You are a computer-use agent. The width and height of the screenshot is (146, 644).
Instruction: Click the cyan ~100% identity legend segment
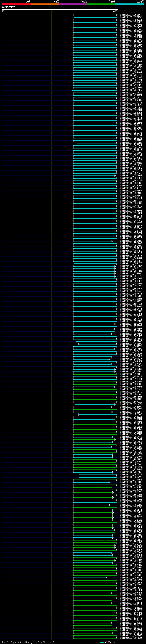point(129,4)
